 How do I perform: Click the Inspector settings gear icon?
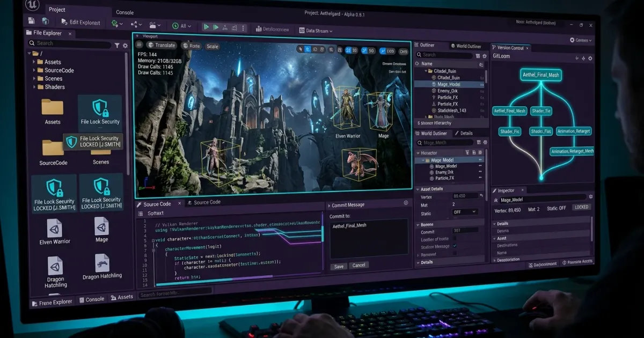(591, 197)
